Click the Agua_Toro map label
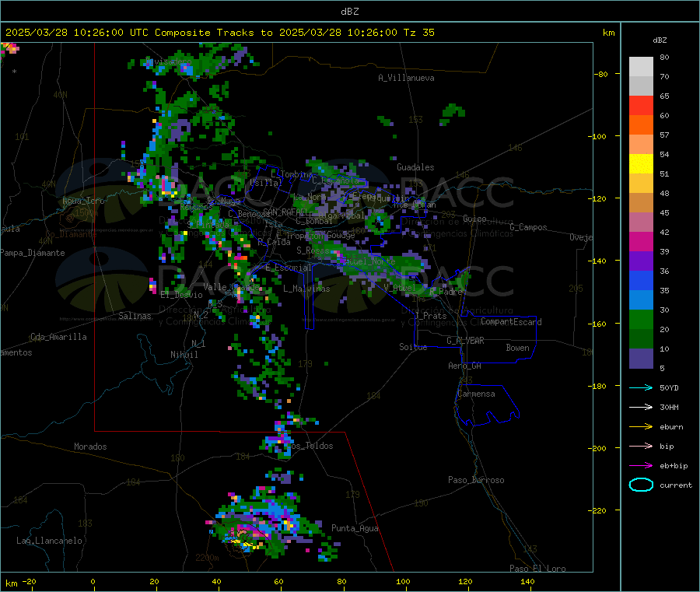 point(83,201)
